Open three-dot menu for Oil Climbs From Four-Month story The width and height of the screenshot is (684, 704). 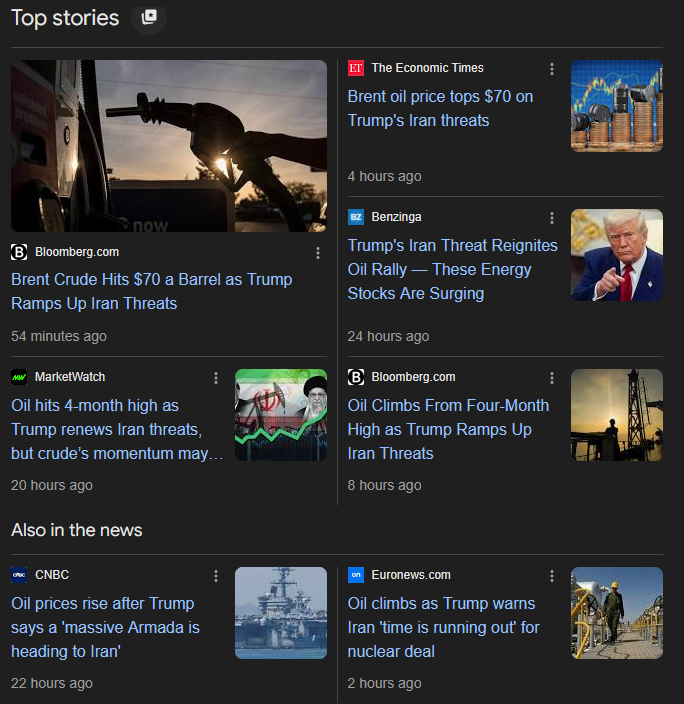tap(552, 378)
